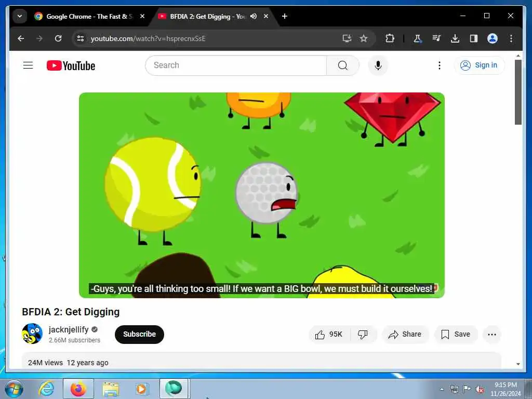Screen dimensions: 532x399
Task: Open a new tab with plus button
Action: [x=285, y=16]
